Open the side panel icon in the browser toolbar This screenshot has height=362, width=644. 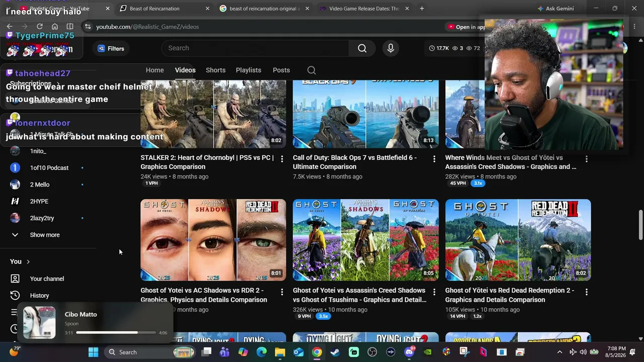(x=70, y=27)
